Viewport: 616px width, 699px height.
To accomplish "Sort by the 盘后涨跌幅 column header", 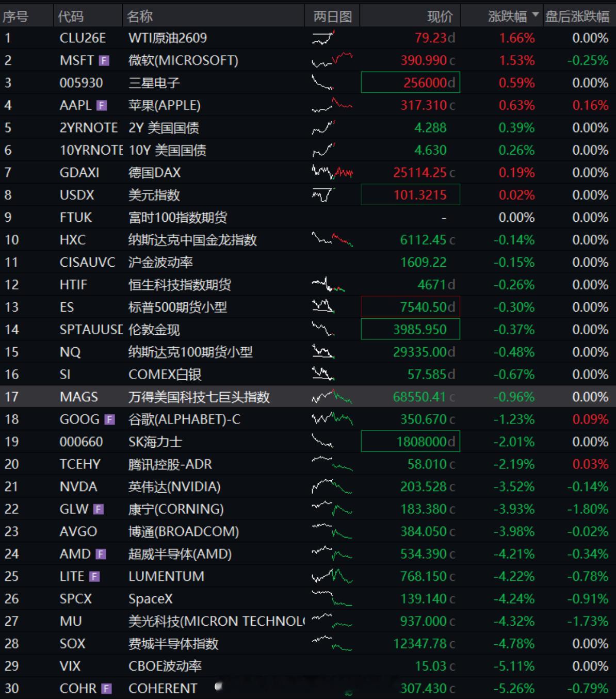I will point(577,17).
